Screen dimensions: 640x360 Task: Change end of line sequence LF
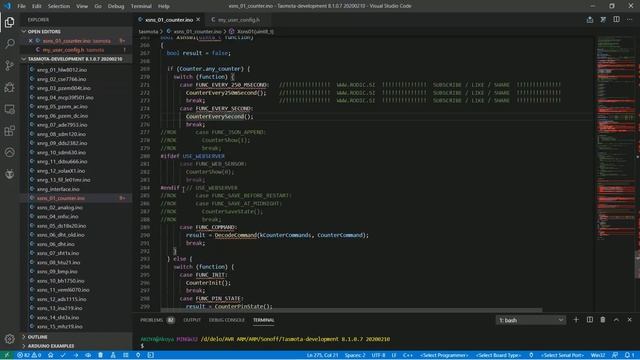click(x=394, y=355)
